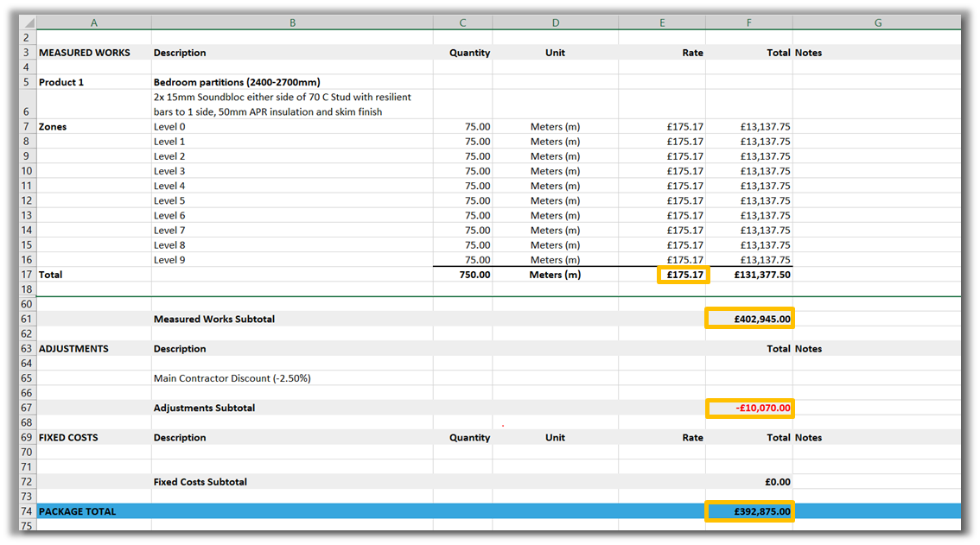Viewport: 980px width, 545px height.
Task: Select the Package Total value £392,875.00
Action: point(749,511)
